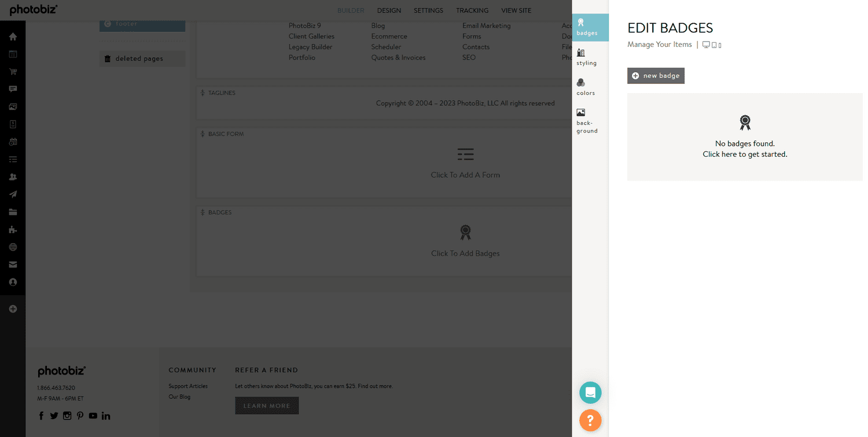868x437 pixels.
Task: Open the help chat bubble
Action: click(x=590, y=392)
